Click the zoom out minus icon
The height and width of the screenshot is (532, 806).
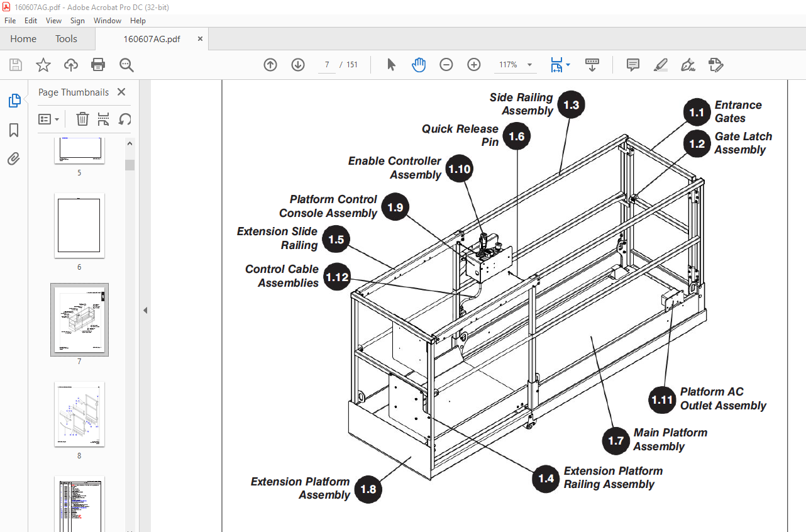446,65
